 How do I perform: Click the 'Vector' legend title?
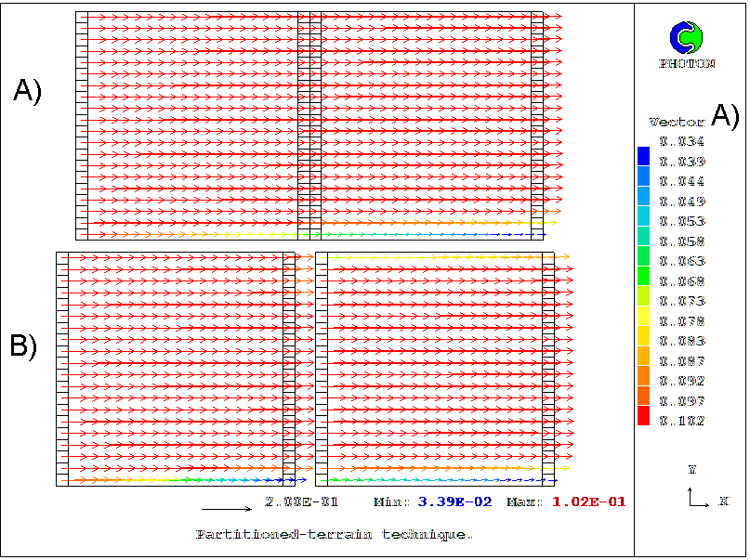675,123
